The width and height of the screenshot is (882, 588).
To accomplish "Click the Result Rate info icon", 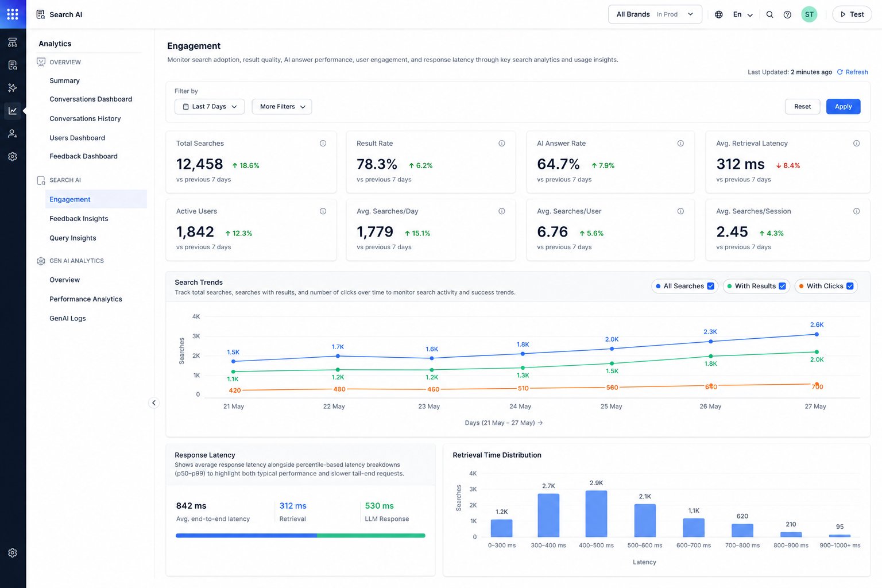I will [x=502, y=144].
